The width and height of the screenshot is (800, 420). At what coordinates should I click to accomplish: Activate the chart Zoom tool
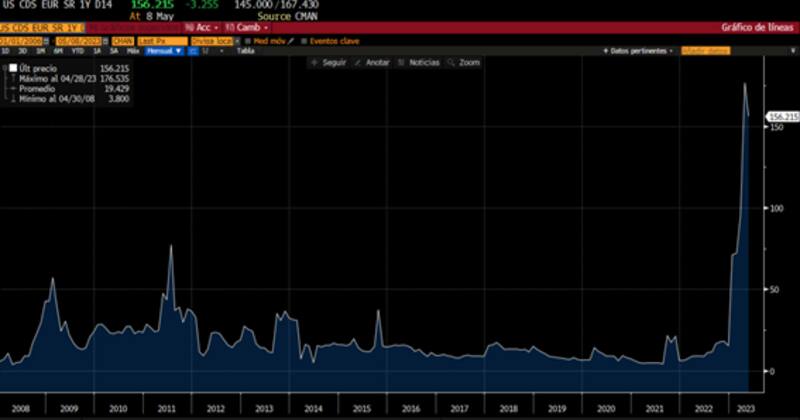click(x=464, y=62)
